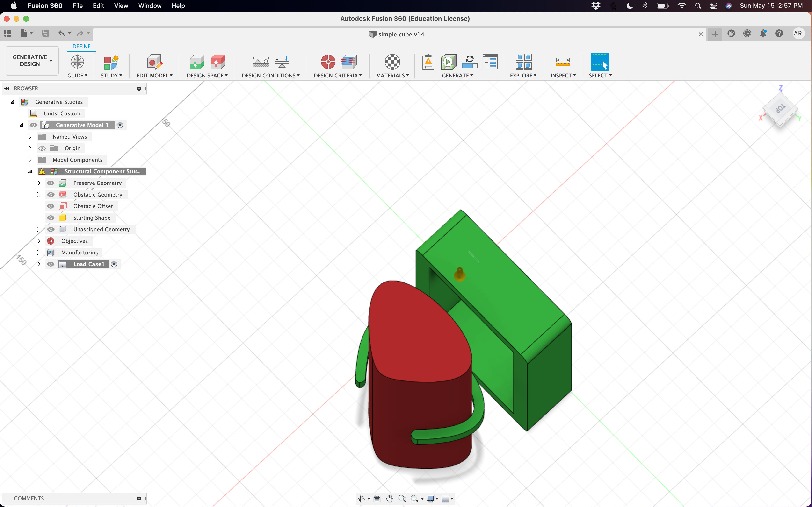This screenshot has width=812, height=507.
Task: Hide the Obstacle Geometry group
Action: (x=50, y=195)
